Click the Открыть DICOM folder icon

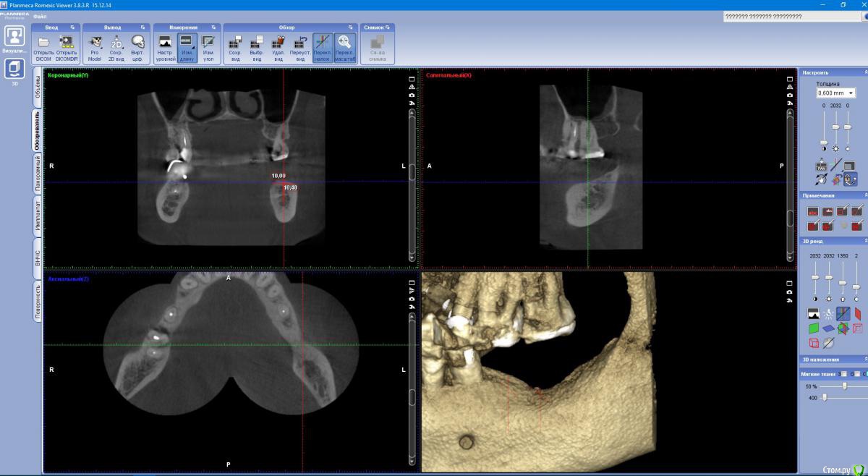43,44
